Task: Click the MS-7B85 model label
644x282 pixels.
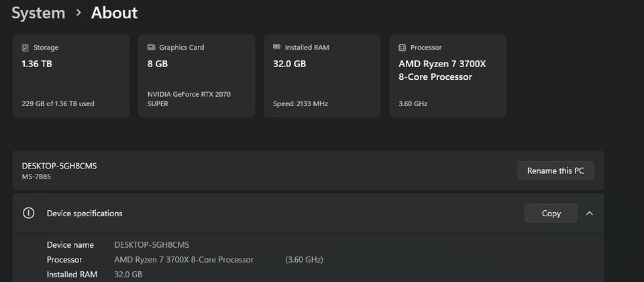Action: pyautogui.click(x=36, y=177)
